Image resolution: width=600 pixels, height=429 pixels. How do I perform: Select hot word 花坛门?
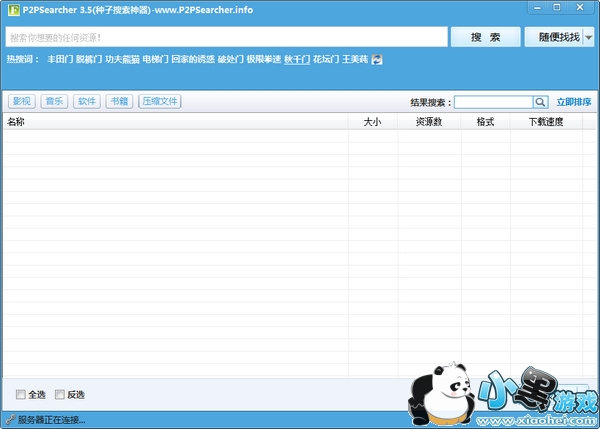click(x=326, y=59)
